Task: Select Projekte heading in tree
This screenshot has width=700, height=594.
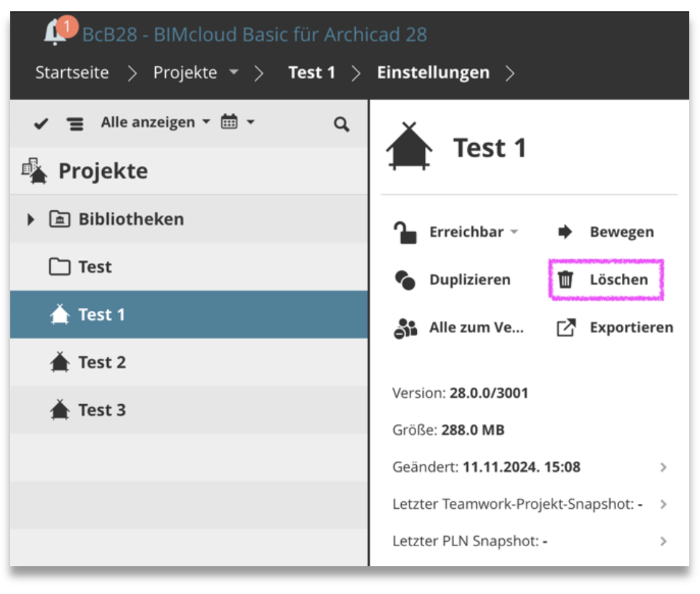Action: click(x=103, y=171)
